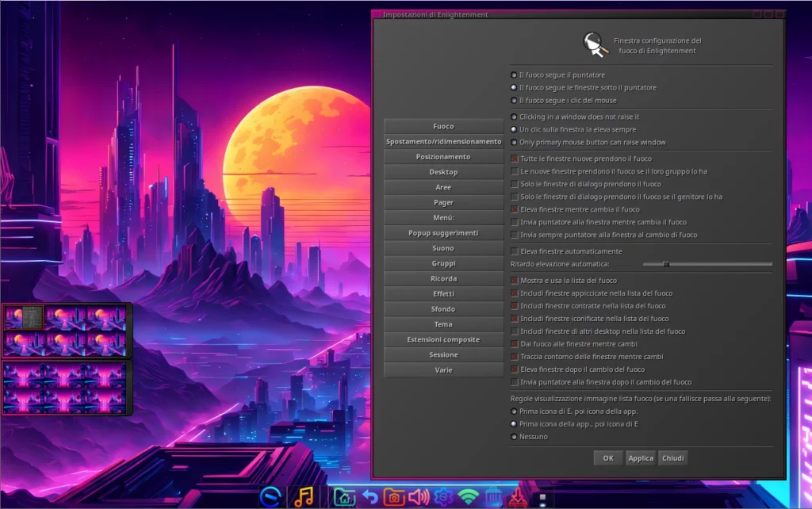This screenshot has width=812, height=509.
Task: Open the settings gear in the dock
Action: (442, 497)
